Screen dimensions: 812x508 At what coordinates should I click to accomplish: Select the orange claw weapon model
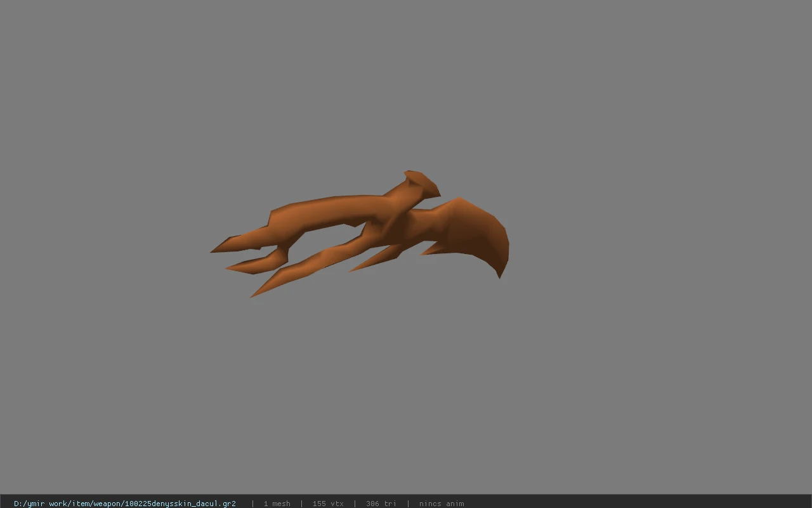pyautogui.click(x=360, y=234)
